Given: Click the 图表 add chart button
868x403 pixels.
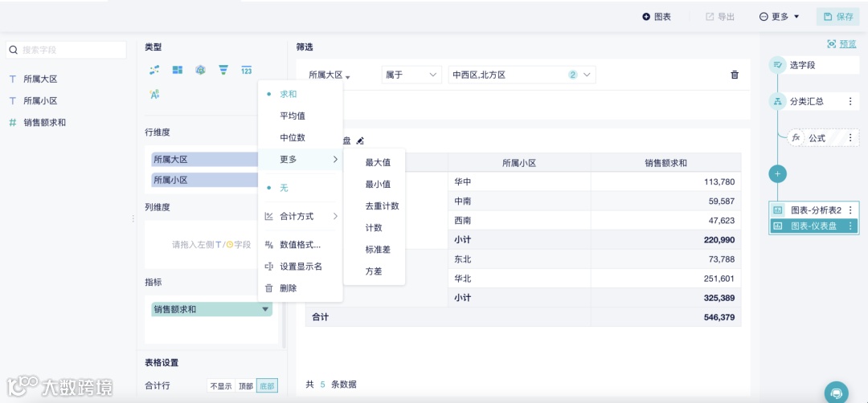Looking at the screenshot, I should [x=657, y=17].
